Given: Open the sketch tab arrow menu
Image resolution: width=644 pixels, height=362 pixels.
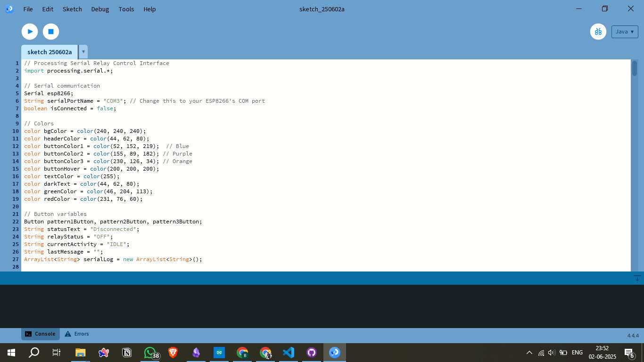Looking at the screenshot, I should [83, 52].
